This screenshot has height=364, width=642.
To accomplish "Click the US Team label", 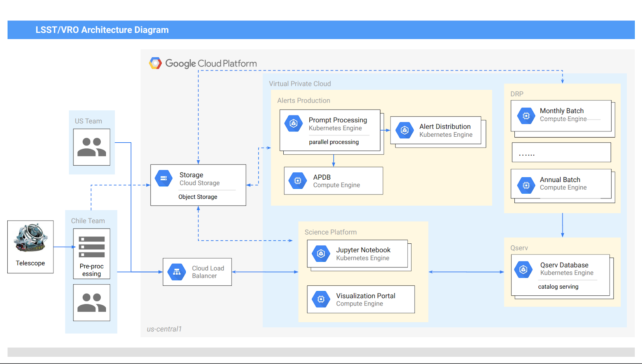I will point(88,121).
